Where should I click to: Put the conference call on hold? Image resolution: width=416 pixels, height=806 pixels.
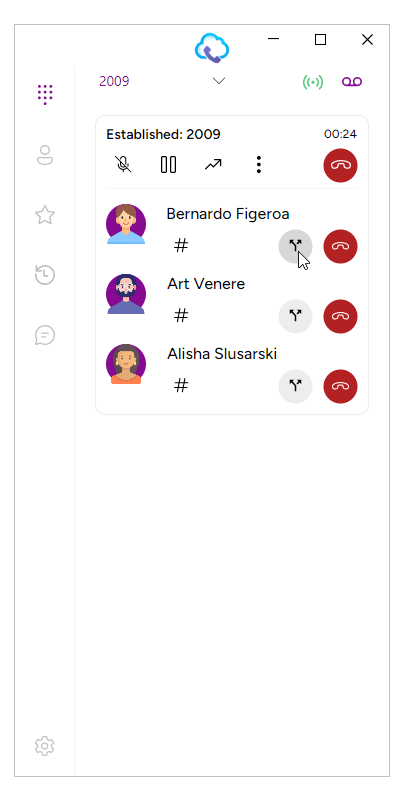click(x=168, y=164)
